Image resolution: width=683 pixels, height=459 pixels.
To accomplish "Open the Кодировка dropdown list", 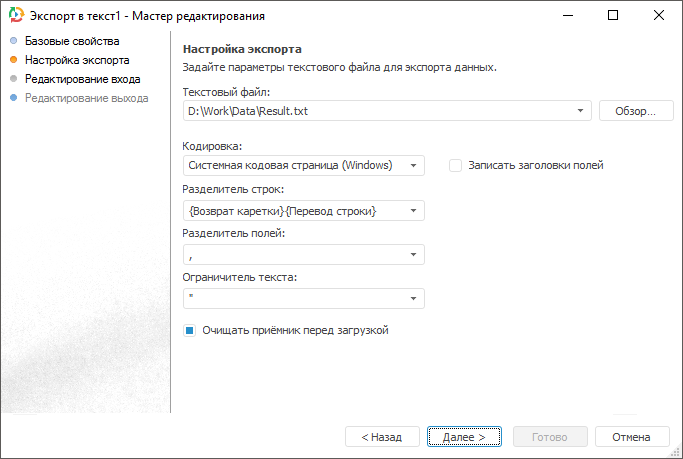I will pyautogui.click(x=414, y=165).
